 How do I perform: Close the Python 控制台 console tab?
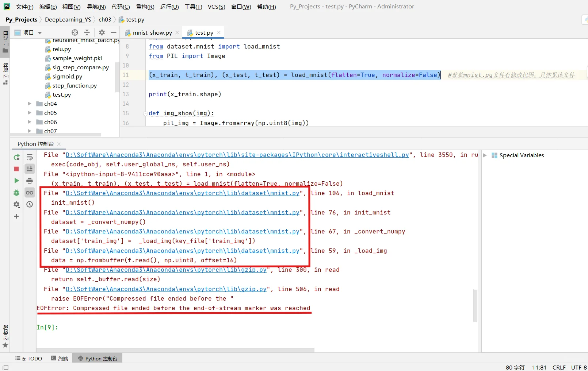click(59, 144)
